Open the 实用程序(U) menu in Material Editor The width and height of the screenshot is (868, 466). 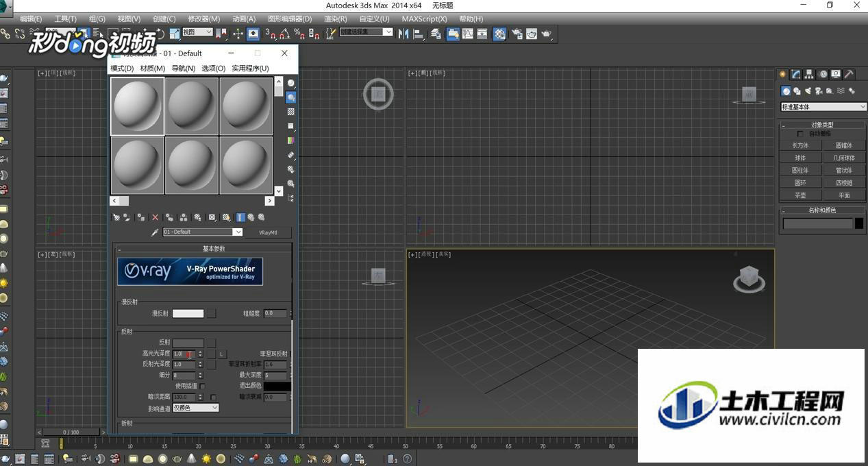coord(250,68)
